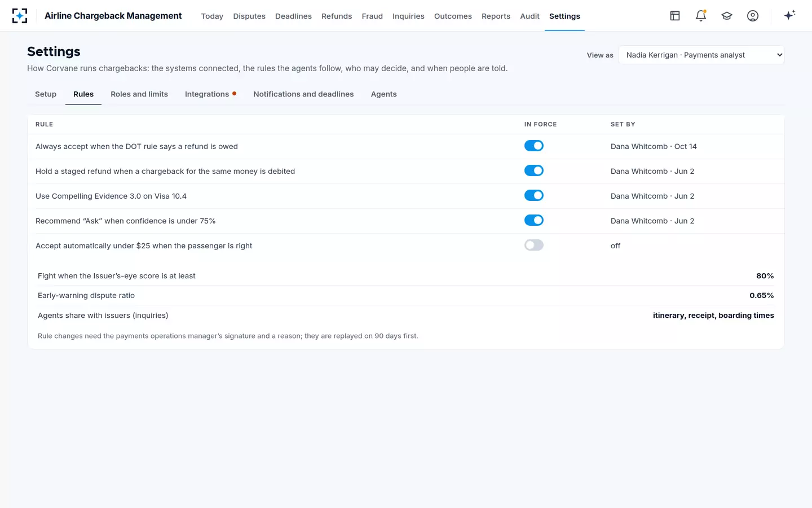Screen dimensions: 812x508
Task: Switch to the Agents tab
Action: pos(383,94)
